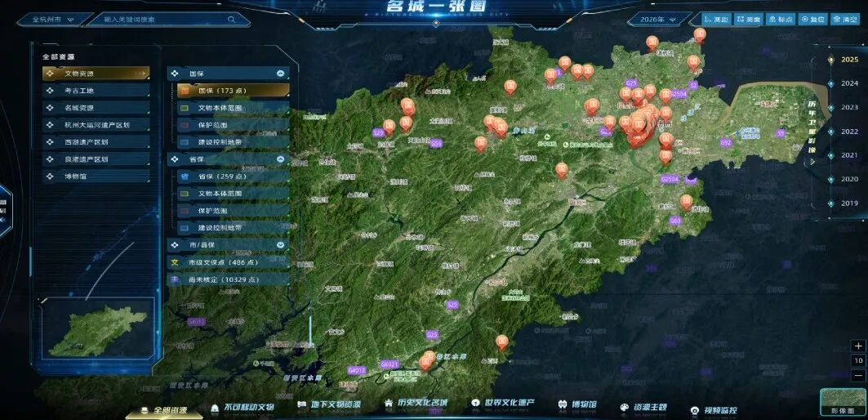Select 杭州大运河遗产区划 in the resource list
868x420 pixels.
pyautogui.click(x=96, y=125)
